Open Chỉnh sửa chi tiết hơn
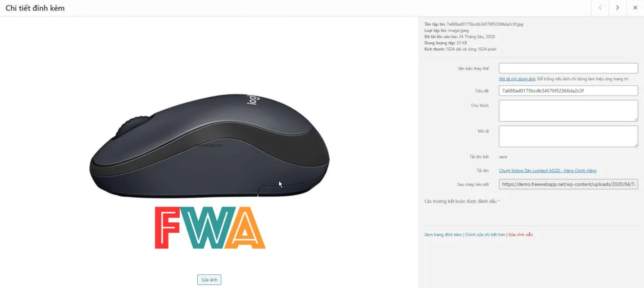 pos(485,235)
